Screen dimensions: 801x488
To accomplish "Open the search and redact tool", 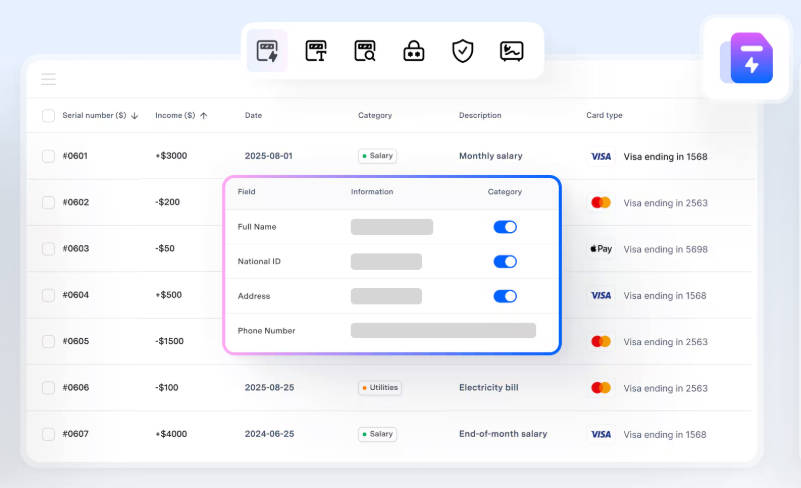I will 365,51.
